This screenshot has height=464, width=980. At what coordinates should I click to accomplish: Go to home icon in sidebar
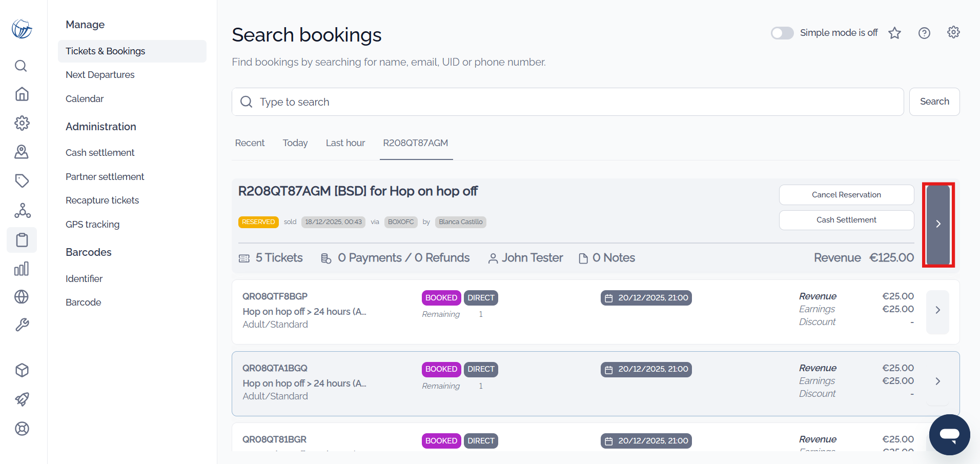[x=22, y=94]
